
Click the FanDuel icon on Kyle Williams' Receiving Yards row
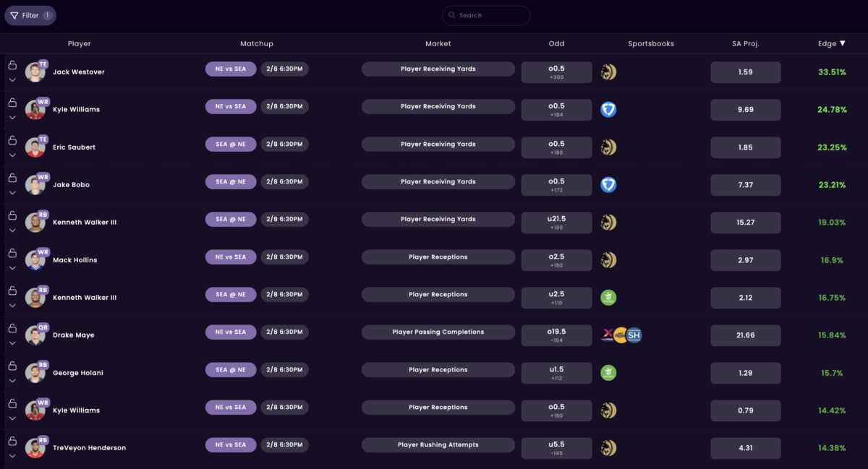[608, 110]
